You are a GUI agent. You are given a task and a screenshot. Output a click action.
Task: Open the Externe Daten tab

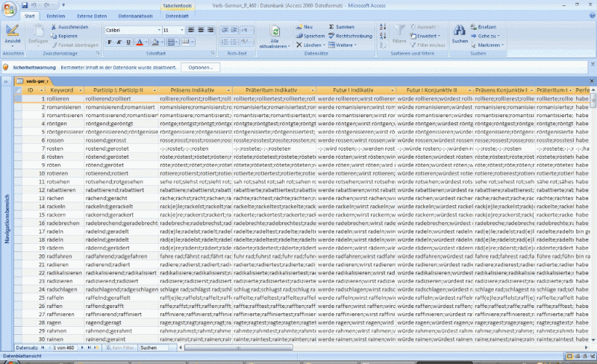click(92, 16)
